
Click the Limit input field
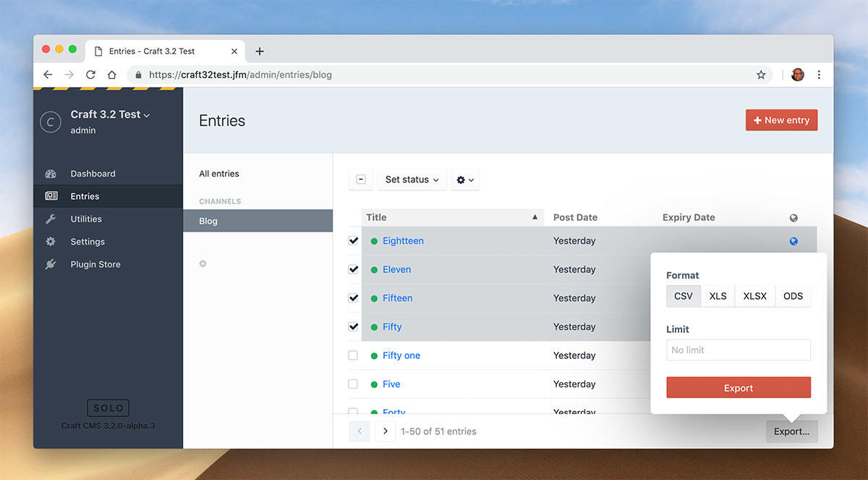click(738, 350)
